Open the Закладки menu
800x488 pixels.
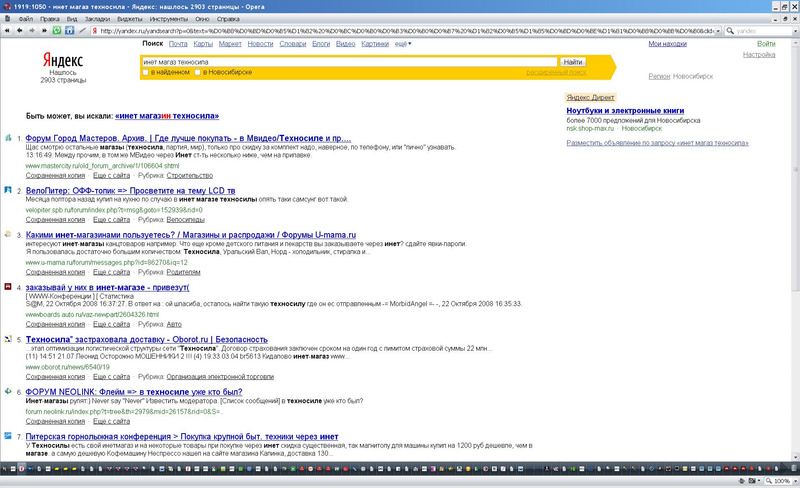coord(97,19)
